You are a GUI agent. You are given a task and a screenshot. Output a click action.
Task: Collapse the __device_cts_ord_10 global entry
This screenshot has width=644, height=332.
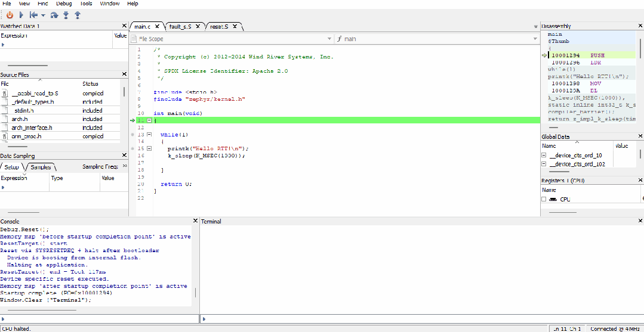(x=544, y=155)
